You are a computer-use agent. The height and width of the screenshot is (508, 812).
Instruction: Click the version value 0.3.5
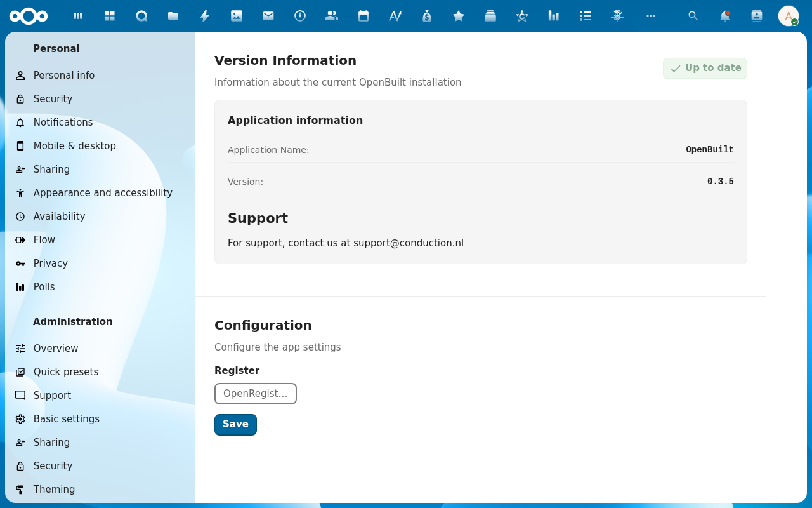pyautogui.click(x=721, y=182)
